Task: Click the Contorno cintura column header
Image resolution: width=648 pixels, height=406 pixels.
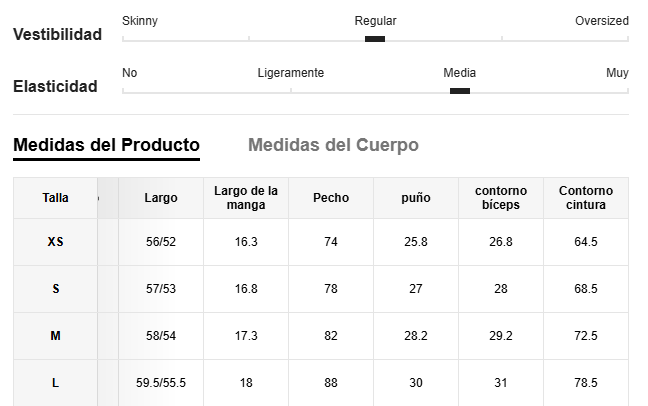Action: tap(586, 198)
